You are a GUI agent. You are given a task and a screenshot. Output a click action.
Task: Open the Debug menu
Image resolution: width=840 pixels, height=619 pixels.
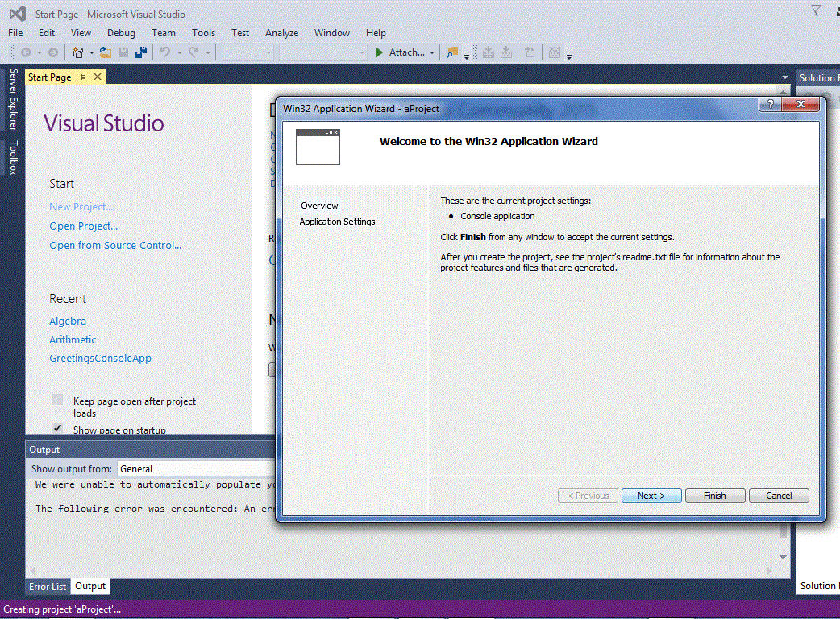tap(121, 32)
